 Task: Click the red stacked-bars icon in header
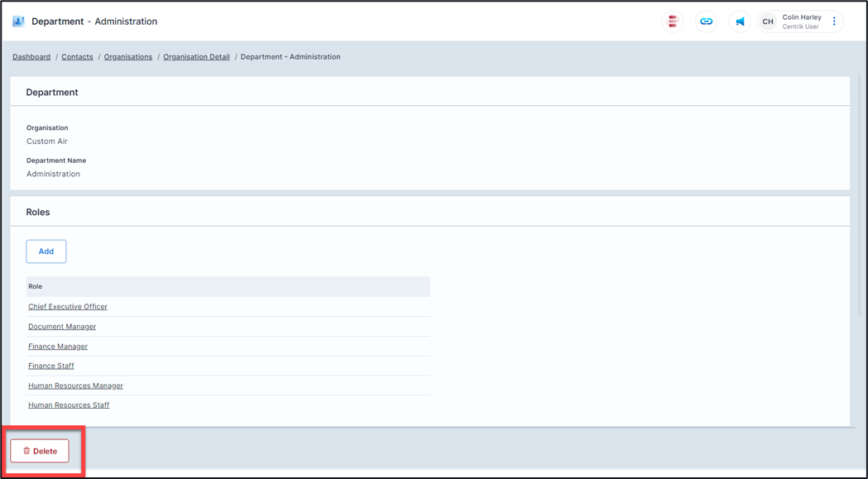point(673,22)
